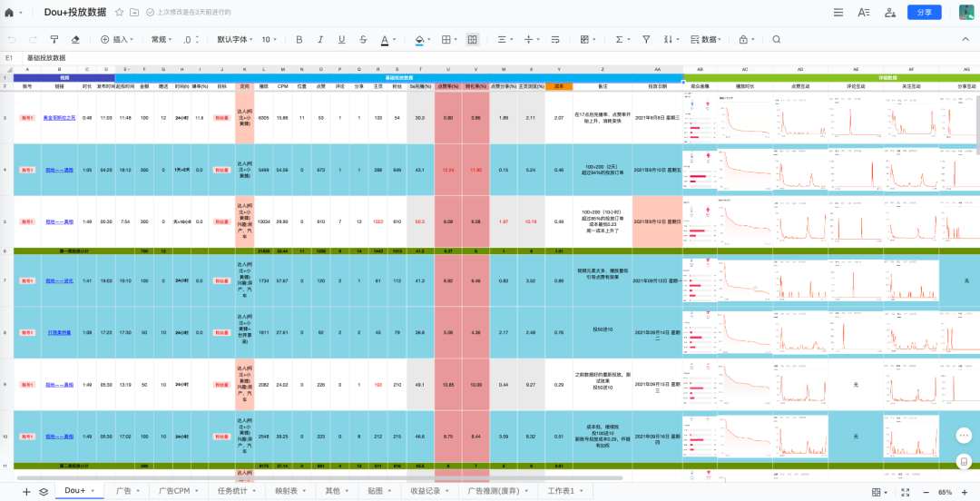The image size is (980, 501).
Task: Click the lock protection icon
Action: click(746, 39)
